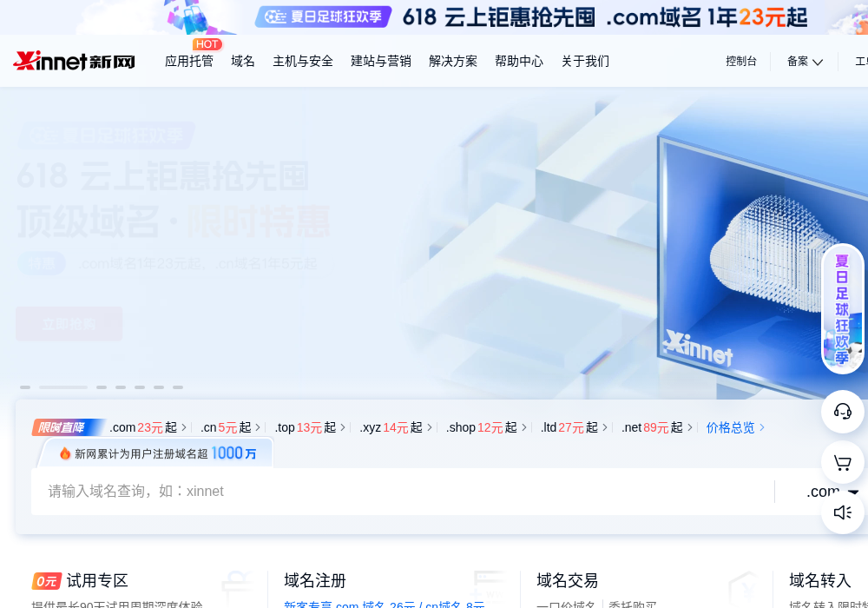The width and height of the screenshot is (868, 608).
Task: Open the shopping cart icon
Action: pyautogui.click(x=843, y=462)
